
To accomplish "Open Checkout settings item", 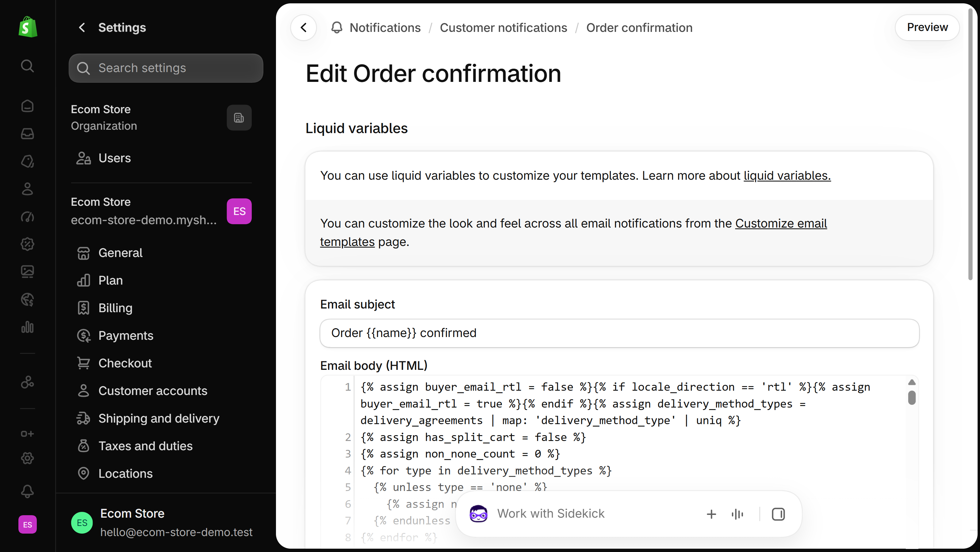I will 161,363.
